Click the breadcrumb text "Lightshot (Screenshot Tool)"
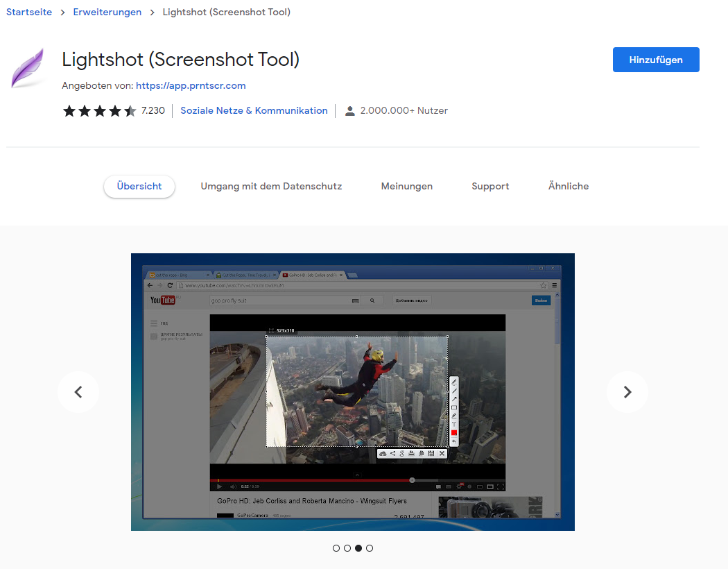The image size is (728, 569). (227, 12)
